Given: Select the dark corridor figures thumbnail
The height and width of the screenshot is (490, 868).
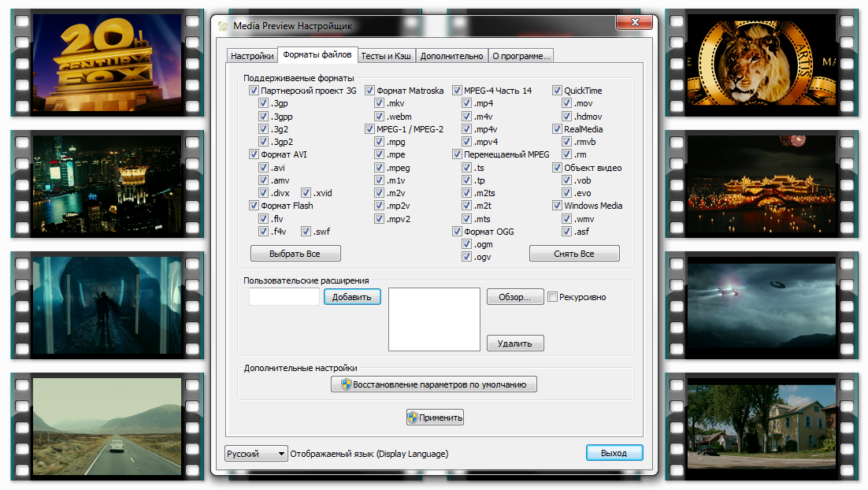Looking at the screenshot, I should coord(107,305).
